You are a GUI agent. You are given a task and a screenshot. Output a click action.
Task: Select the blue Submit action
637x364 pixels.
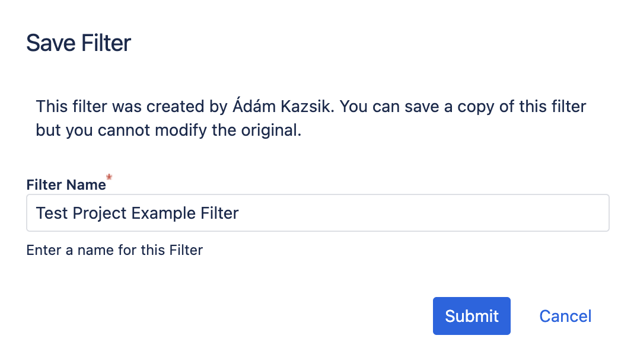(x=471, y=316)
